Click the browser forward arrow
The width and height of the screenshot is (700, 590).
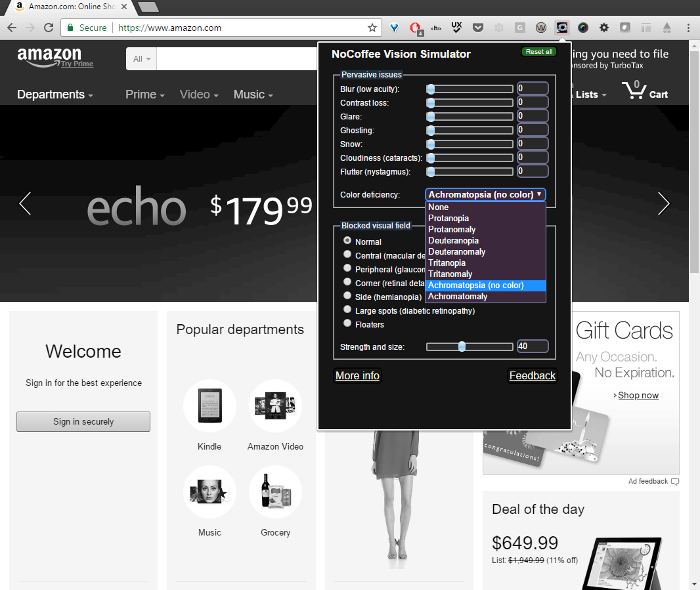click(x=30, y=28)
